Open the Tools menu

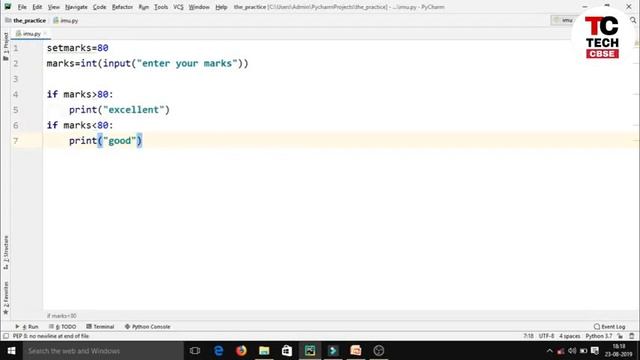[161, 7]
